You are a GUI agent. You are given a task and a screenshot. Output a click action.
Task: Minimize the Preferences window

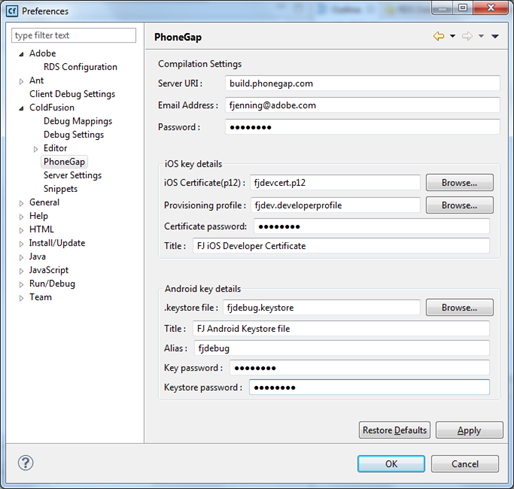pyautogui.click(x=443, y=8)
